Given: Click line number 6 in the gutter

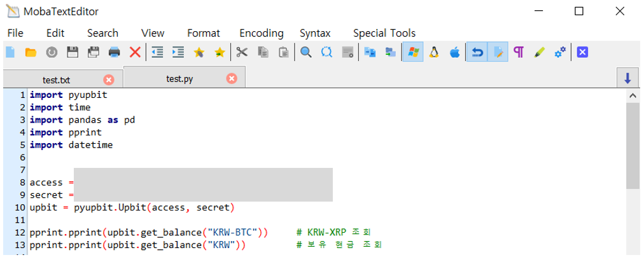Looking at the screenshot, I should click(x=22, y=158).
